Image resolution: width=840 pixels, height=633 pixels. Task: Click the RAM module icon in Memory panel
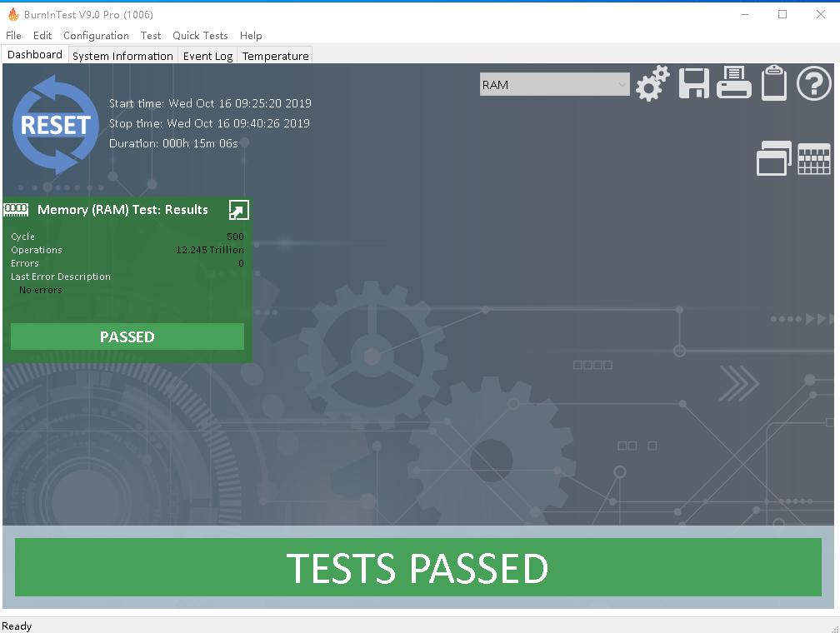[x=16, y=209]
